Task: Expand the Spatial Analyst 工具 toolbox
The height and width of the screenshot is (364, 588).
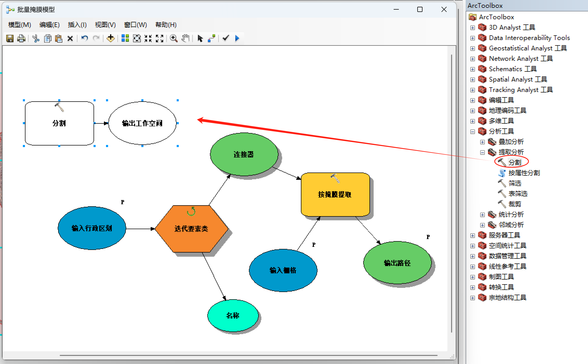Action: (472, 79)
